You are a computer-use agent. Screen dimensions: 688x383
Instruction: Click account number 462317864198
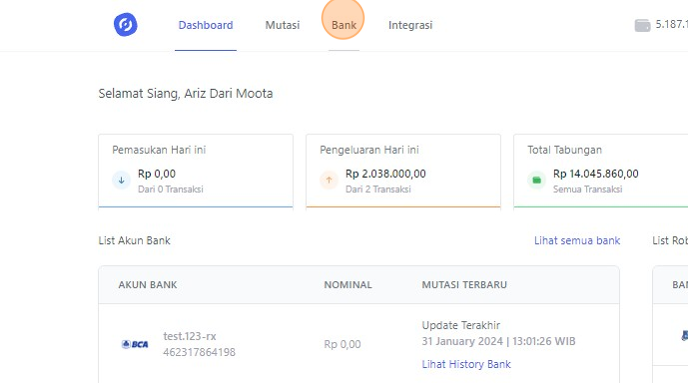(199, 352)
